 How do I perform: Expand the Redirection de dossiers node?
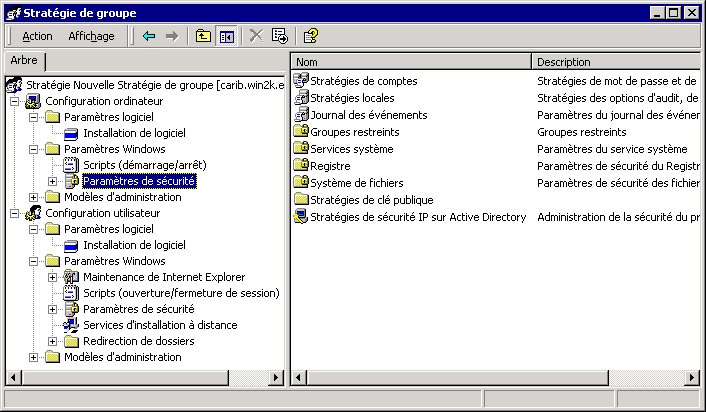[52, 341]
